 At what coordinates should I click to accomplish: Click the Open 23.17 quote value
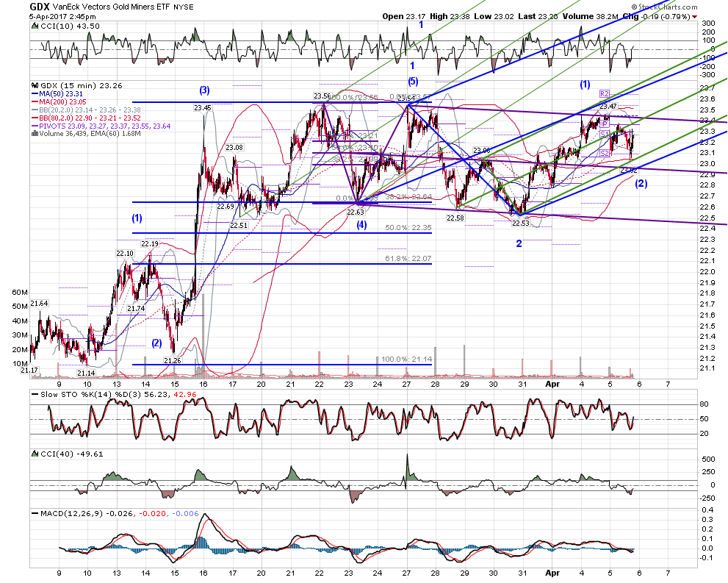pyautogui.click(x=404, y=16)
